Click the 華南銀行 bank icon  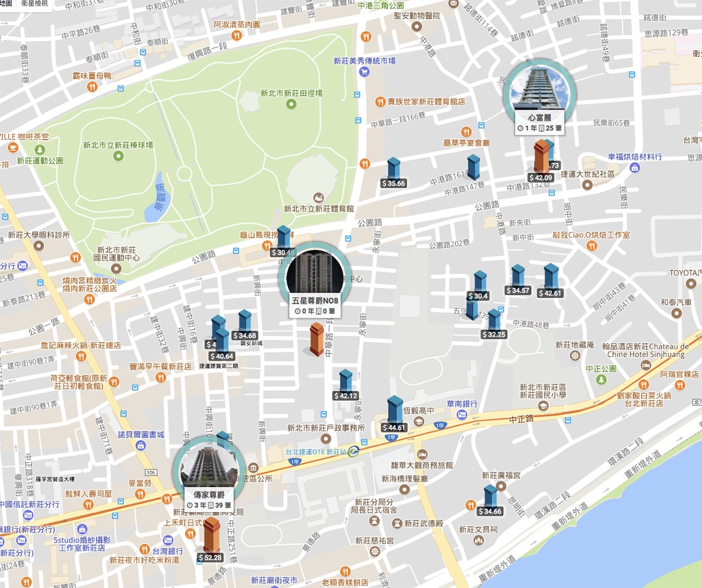point(462,415)
